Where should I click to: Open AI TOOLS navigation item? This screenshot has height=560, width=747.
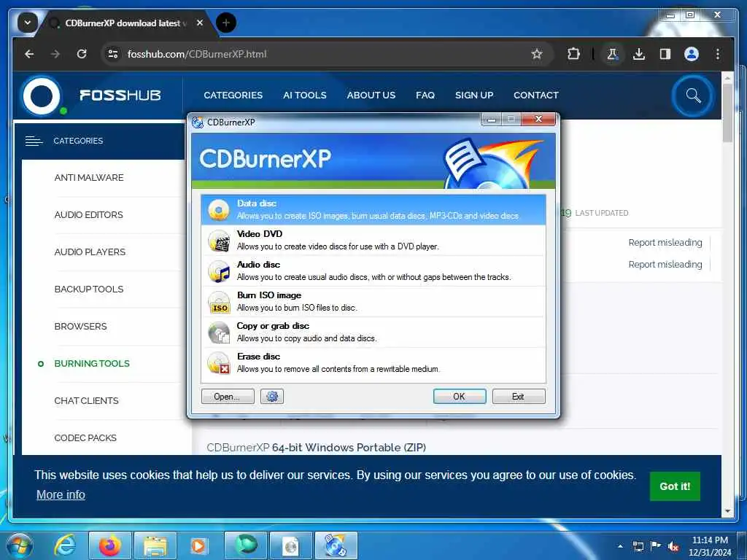[305, 96]
